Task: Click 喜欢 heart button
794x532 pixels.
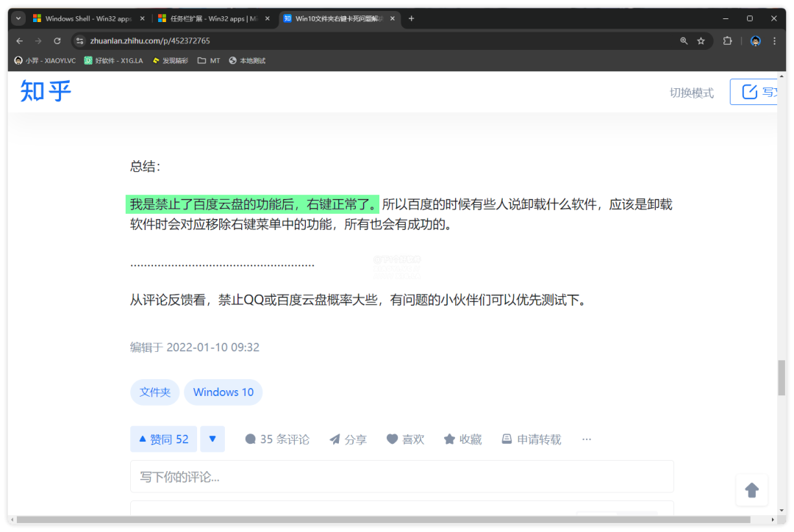Action: point(405,439)
